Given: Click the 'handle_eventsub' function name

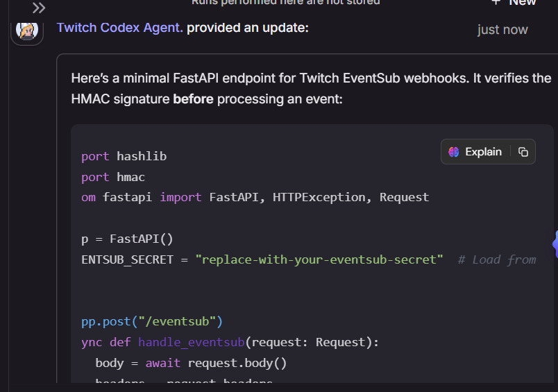Looking at the screenshot, I should pyautogui.click(x=191, y=342).
